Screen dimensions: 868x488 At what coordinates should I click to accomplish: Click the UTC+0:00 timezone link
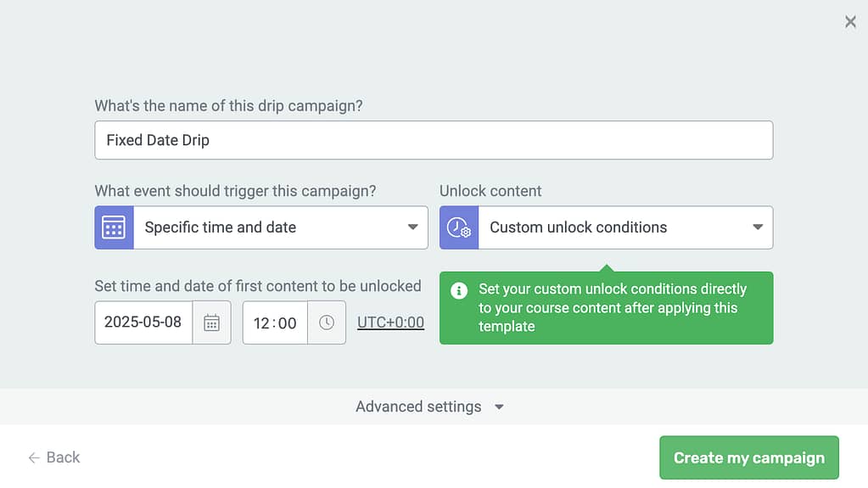click(x=390, y=323)
